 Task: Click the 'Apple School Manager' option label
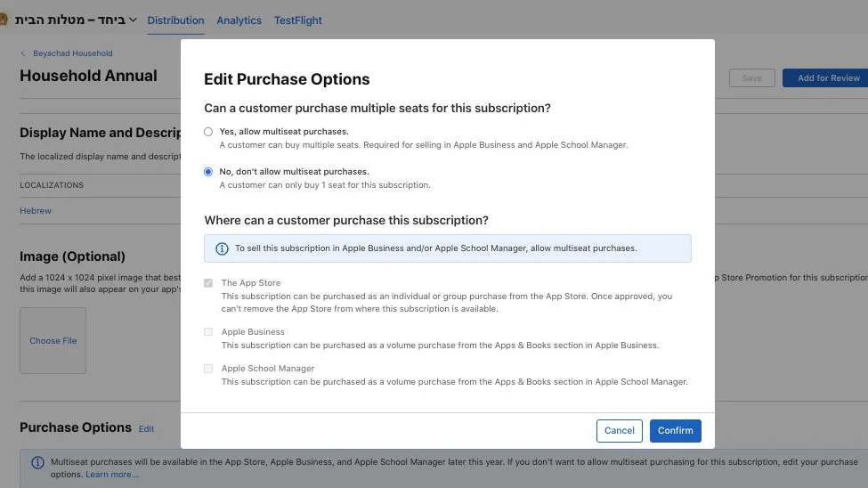[x=268, y=369]
